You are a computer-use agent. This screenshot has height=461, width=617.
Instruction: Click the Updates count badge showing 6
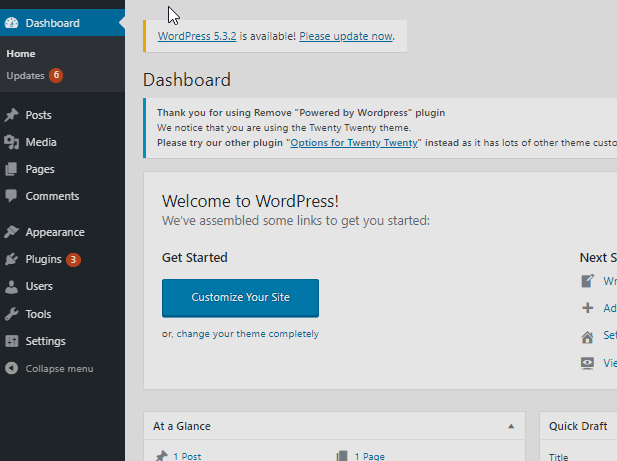pyautogui.click(x=56, y=75)
